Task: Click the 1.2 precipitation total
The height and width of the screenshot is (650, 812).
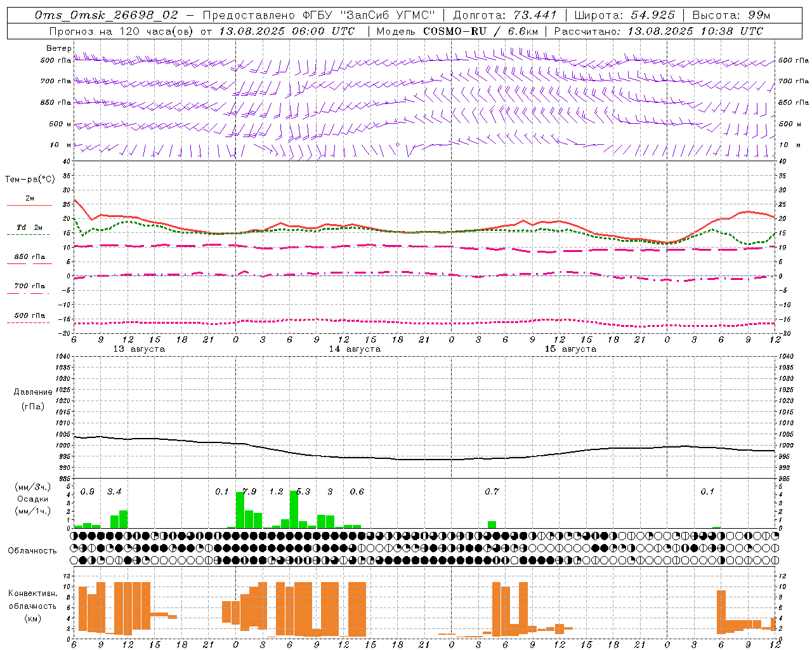Action: coord(276,491)
